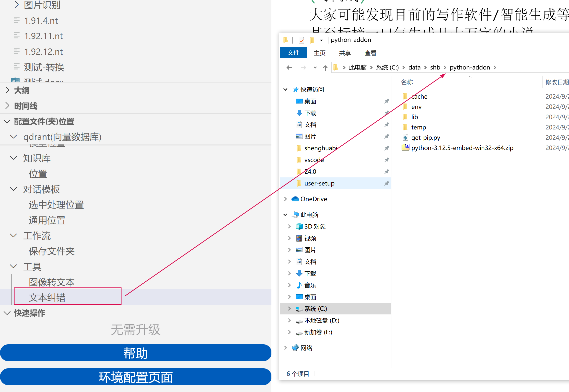Switch to the 查看 ribbon tab
The width and height of the screenshot is (569, 392).
pyautogui.click(x=370, y=53)
